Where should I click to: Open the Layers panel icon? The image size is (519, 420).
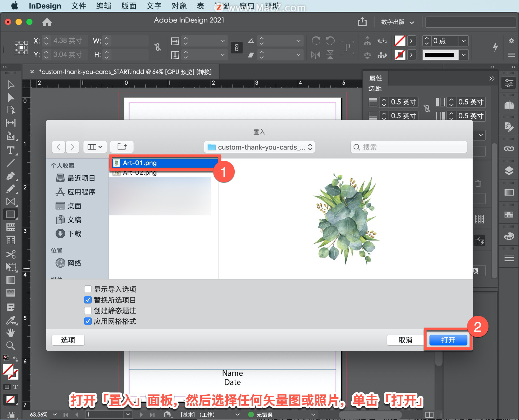(509, 171)
